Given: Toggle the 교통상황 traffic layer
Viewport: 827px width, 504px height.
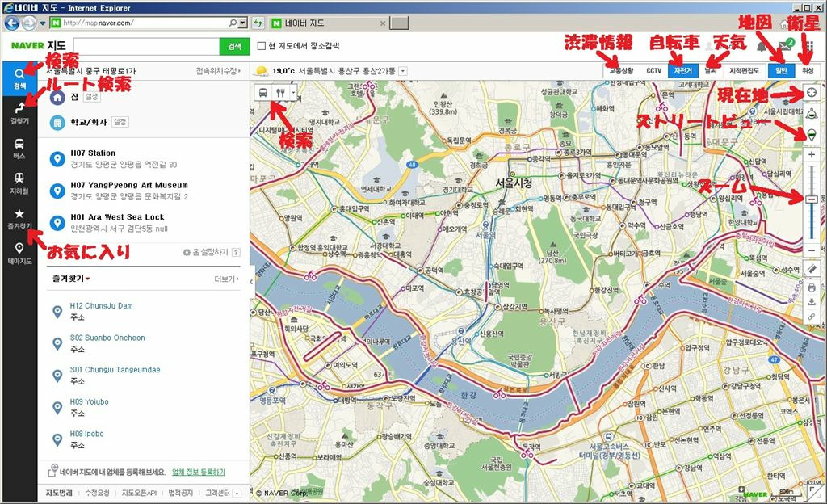Looking at the screenshot, I should (621, 70).
